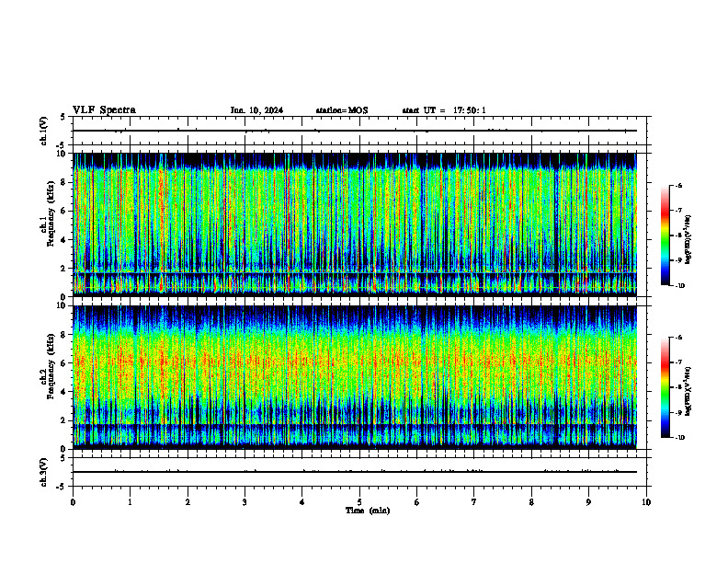
Task: Click the 'ch.3(V)' axis label
Action: tap(44, 472)
